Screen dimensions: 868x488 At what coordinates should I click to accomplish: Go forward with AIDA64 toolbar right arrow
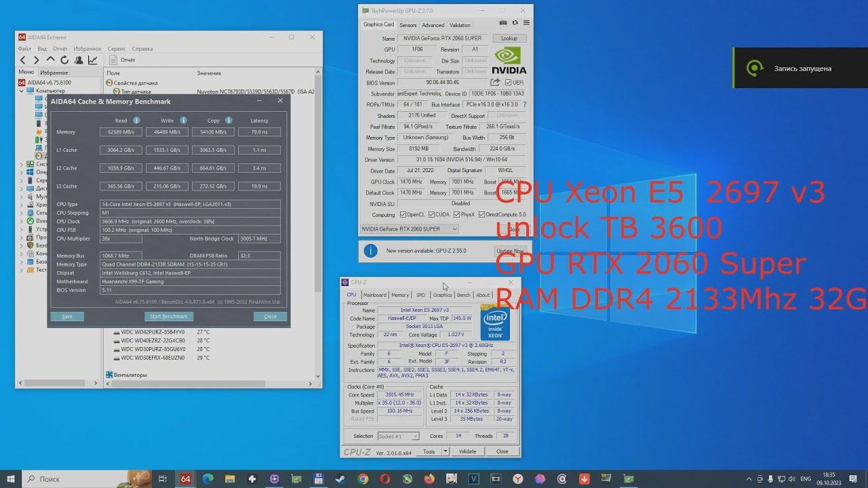pos(37,60)
